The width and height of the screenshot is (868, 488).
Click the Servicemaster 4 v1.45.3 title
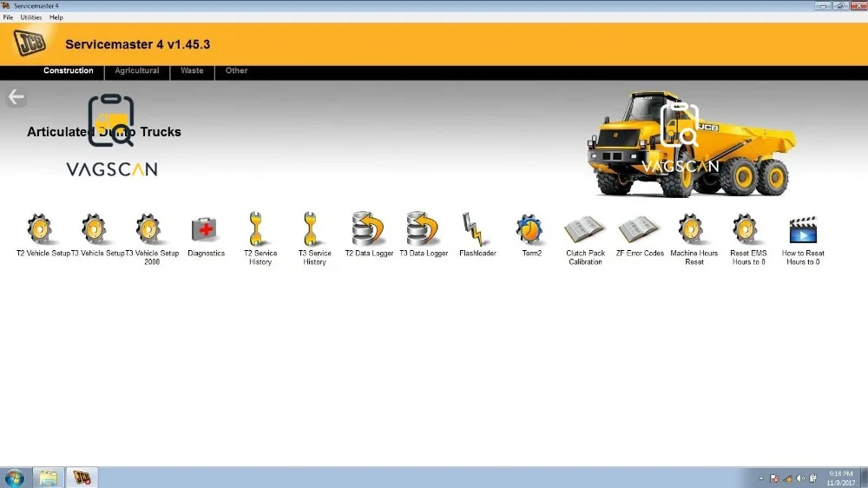pos(137,44)
